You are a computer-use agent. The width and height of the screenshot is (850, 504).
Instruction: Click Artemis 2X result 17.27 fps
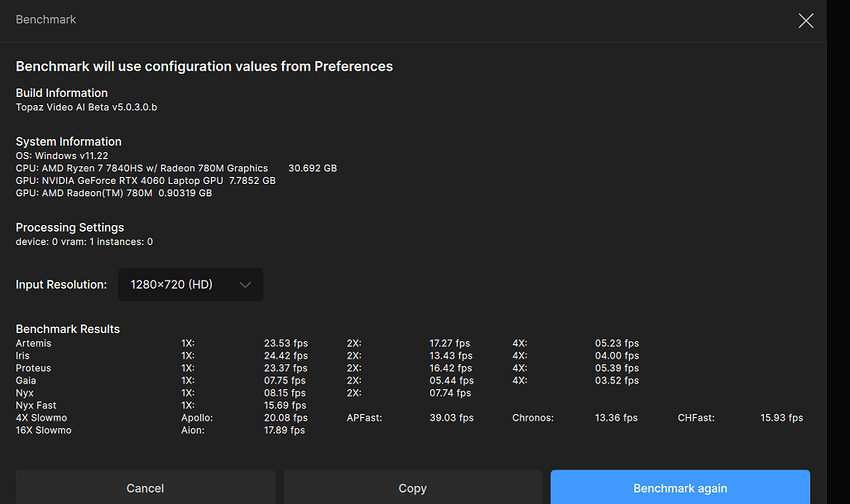tap(449, 343)
